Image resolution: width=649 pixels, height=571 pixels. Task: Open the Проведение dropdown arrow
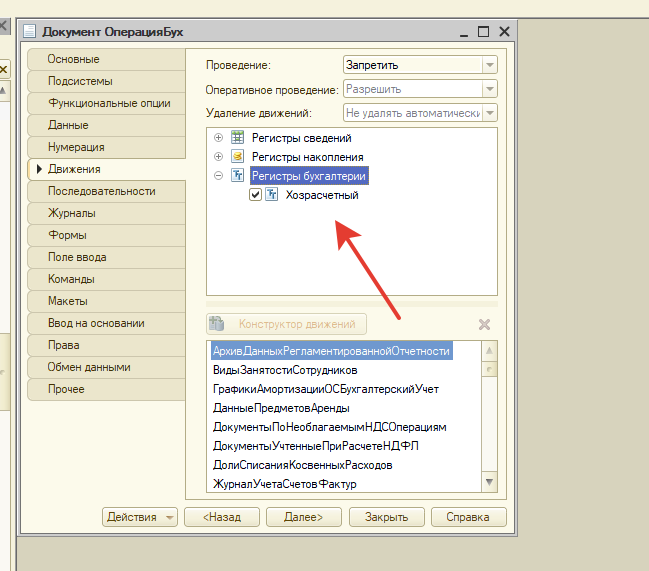(490, 65)
